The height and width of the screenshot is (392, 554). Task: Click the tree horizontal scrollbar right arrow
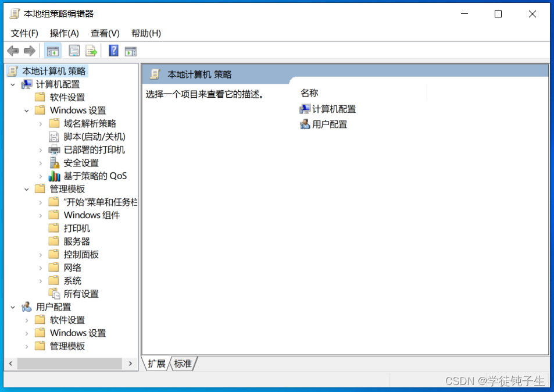130,364
